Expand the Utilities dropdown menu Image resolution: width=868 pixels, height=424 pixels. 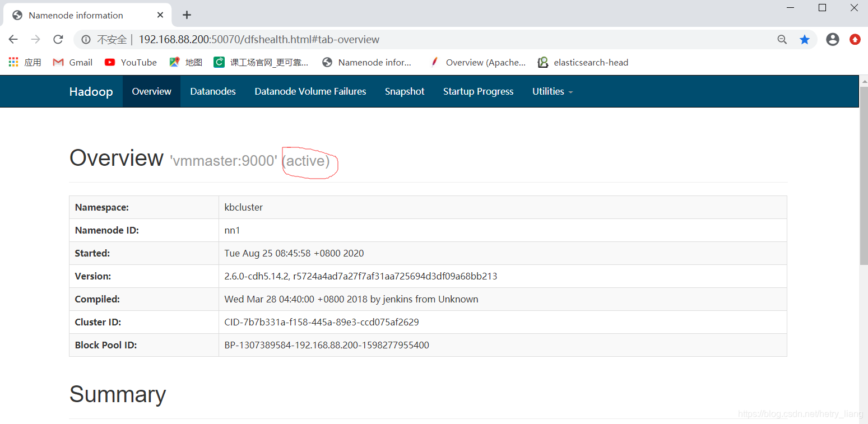click(553, 91)
